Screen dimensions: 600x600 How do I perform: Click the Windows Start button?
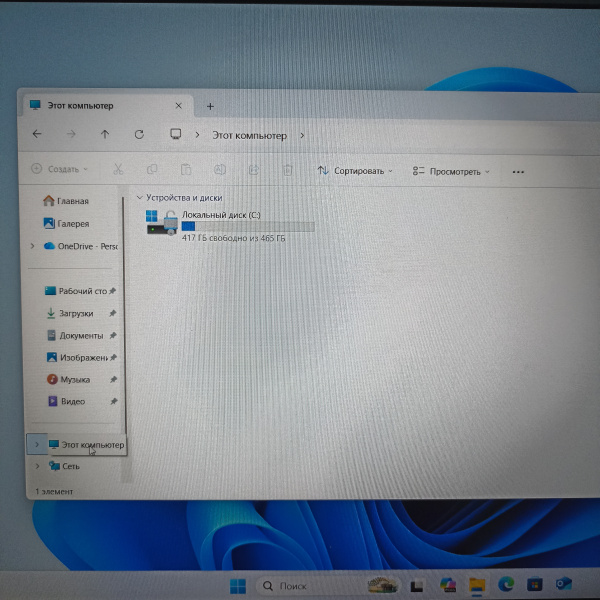pos(238,585)
